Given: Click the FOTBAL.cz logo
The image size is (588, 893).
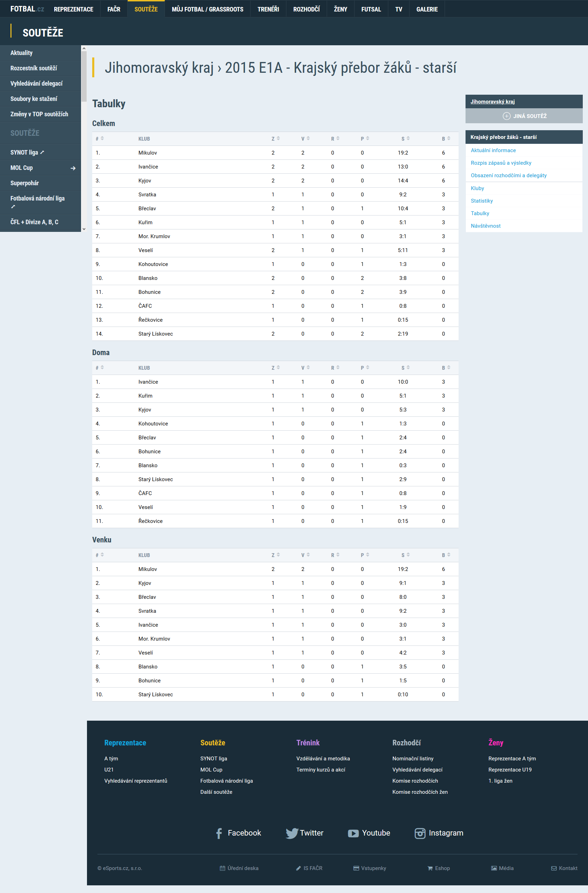Looking at the screenshot, I should (x=27, y=9).
